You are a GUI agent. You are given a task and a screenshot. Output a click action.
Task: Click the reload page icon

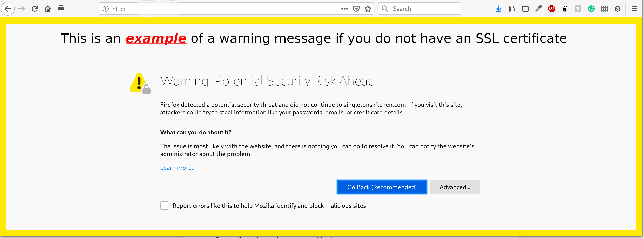pos(35,9)
